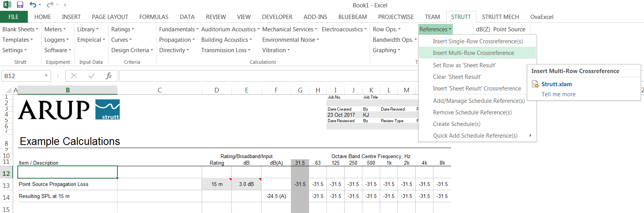Image resolution: width=644 pixels, height=213 pixels.
Task: Open the Vibration dropdown
Action: [276, 50]
